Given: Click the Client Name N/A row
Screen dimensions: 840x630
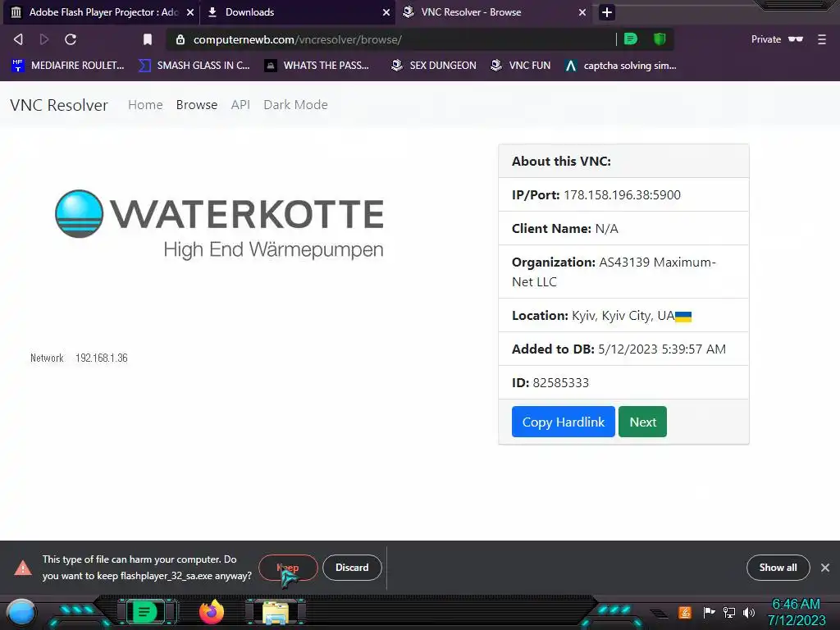Looking at the screenshot, I should (623, 228).
